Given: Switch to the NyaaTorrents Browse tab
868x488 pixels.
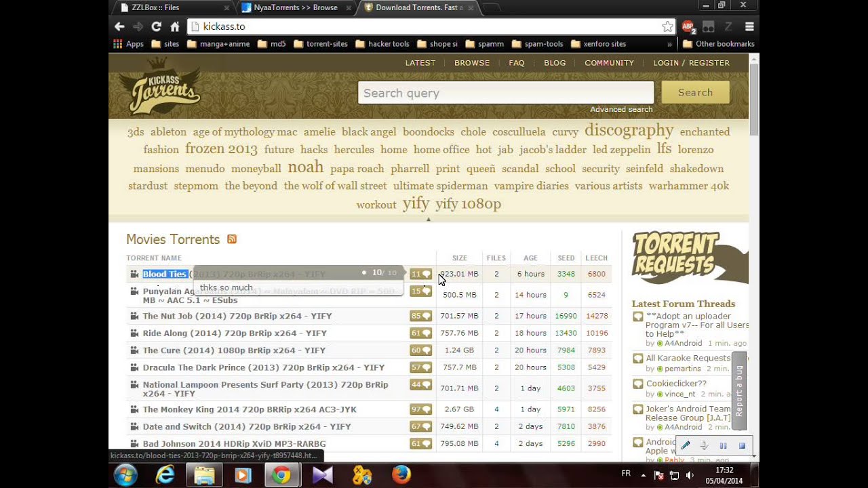Looking at the screenshot, I should pos(296,7).
